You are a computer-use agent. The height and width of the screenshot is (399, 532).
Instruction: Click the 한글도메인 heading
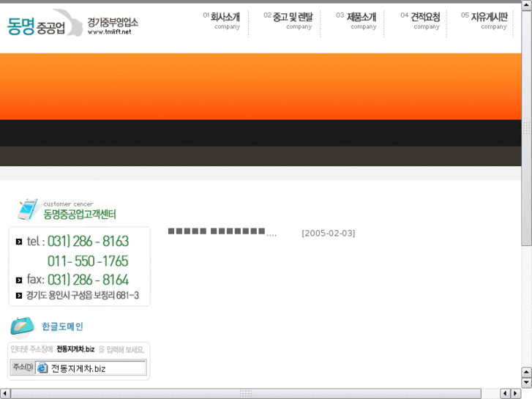[62, 327]
